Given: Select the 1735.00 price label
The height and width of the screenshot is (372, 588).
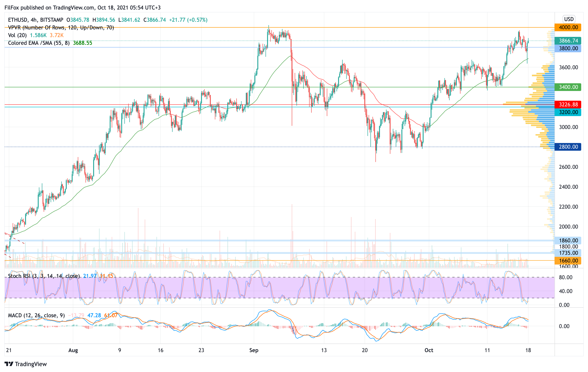Looking at the screenshot, I should pos(568,253).
